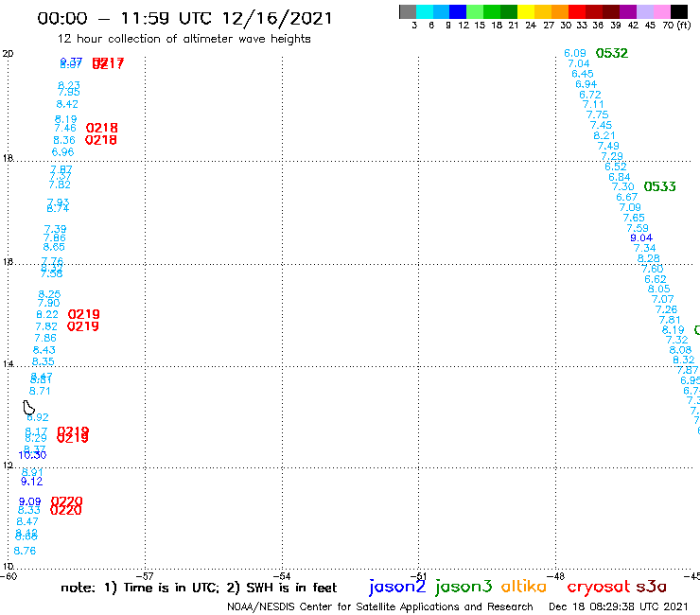
Task: Click the 8.42 wave height value
Action: [67, 104]
